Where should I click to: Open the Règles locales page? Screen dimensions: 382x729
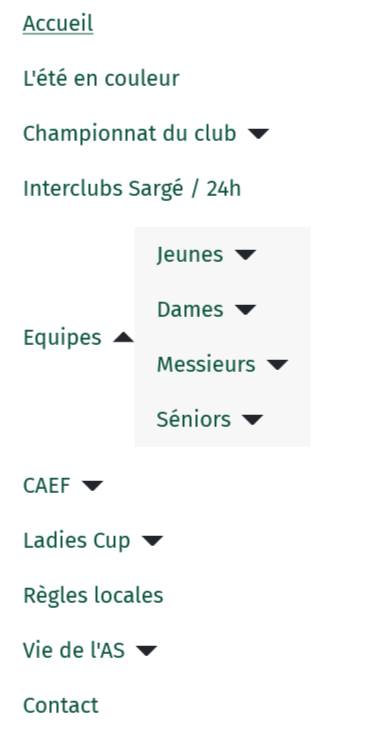point(93,596)
